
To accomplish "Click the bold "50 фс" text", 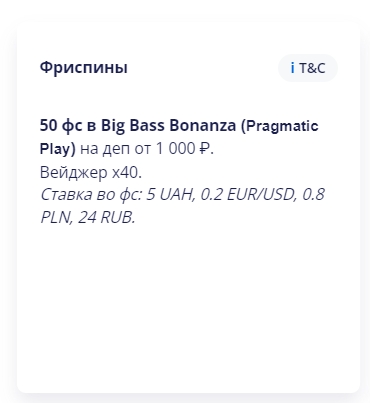I will point(61,126).
